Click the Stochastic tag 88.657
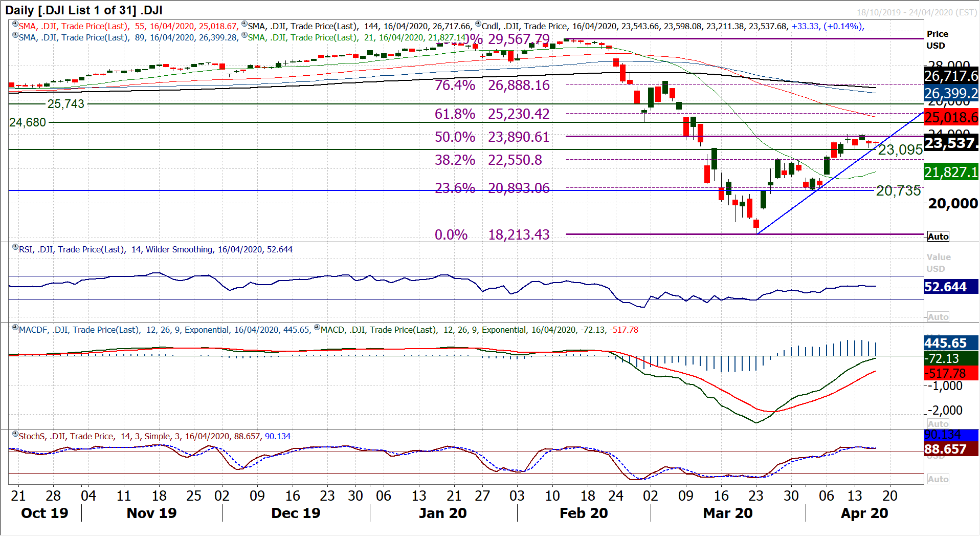This screenshot has width=980, height=536. pyautogui.click(x=951, y=449)
